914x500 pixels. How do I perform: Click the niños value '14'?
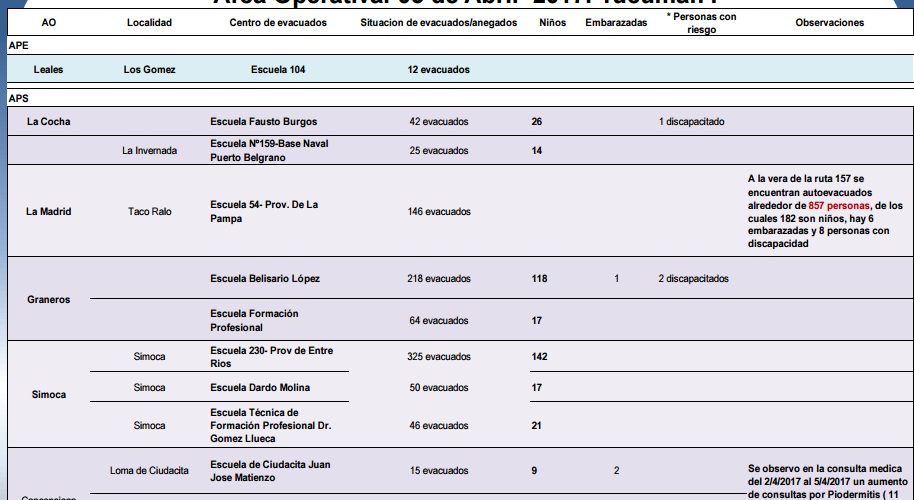pyautogui.click(x=536, y=150)
